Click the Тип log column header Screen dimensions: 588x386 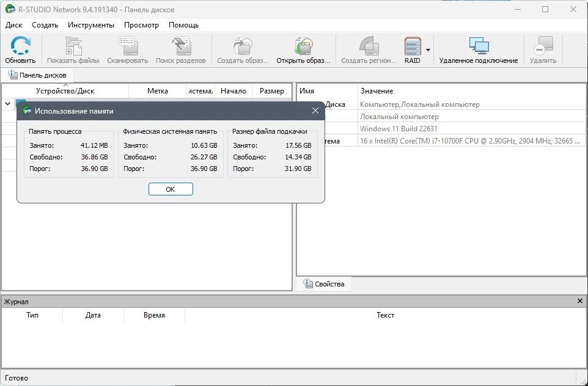[32, 315]
